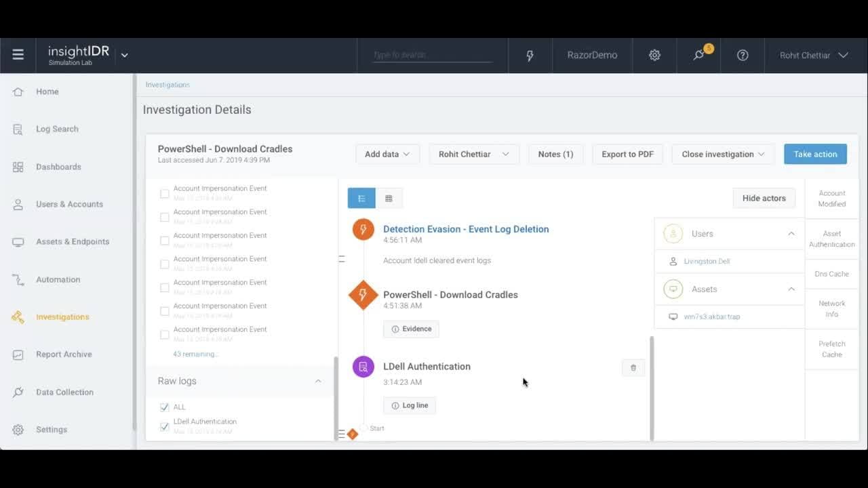This screenshot has width=868, height=488.
Task: Open the settings gear in header
Action: click(x=654, y=56)
